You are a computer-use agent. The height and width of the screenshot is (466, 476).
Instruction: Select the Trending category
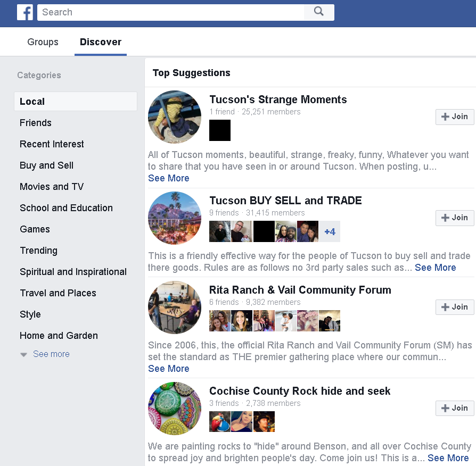tap(38, 250)
